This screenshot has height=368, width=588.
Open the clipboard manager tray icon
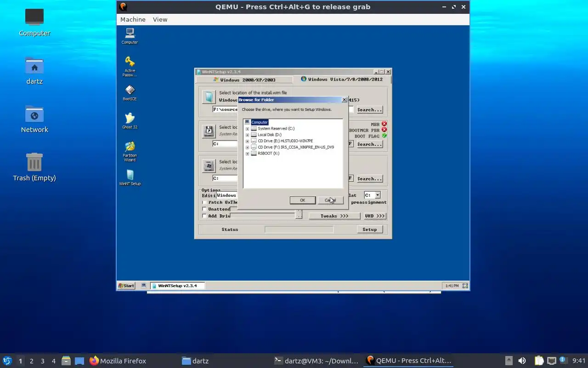(x=539, y=361)
